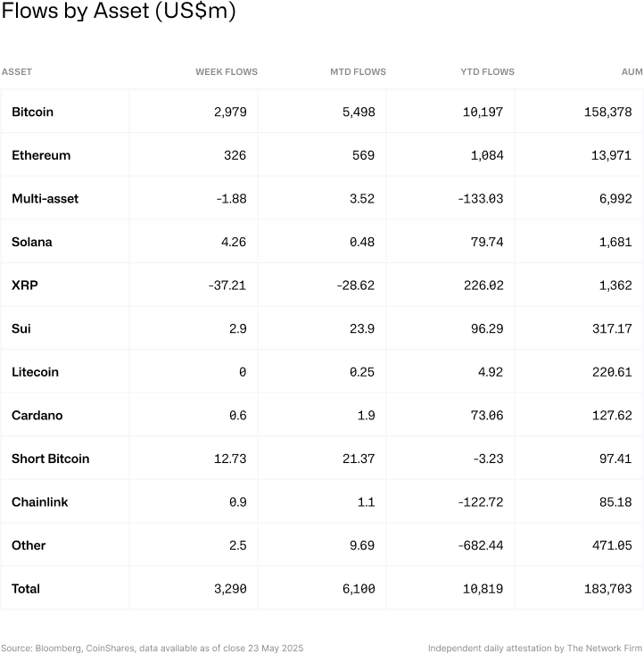
Task: Select the Bitcoin row label
Action: [33, 112]
